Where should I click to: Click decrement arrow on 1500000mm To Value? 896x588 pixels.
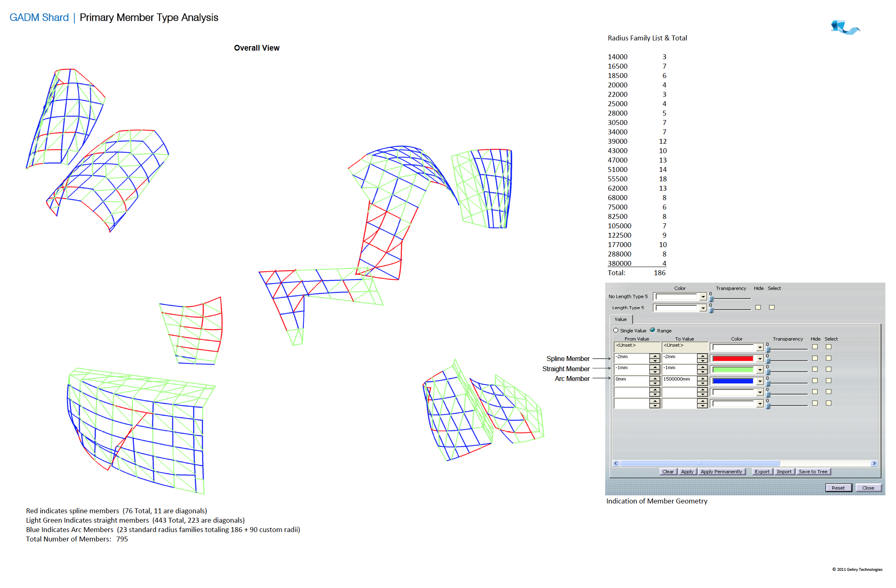point(702,383)
